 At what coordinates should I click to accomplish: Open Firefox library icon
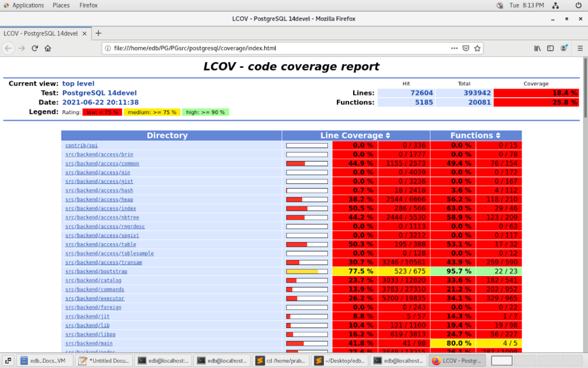point(537,48)
